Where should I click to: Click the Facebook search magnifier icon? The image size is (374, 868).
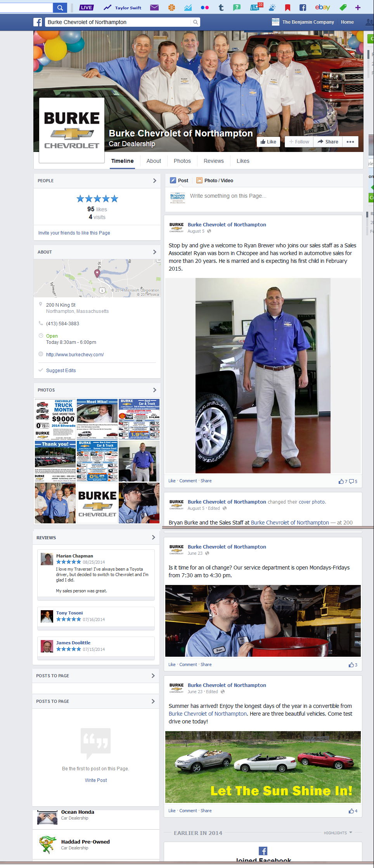point(196,22)
